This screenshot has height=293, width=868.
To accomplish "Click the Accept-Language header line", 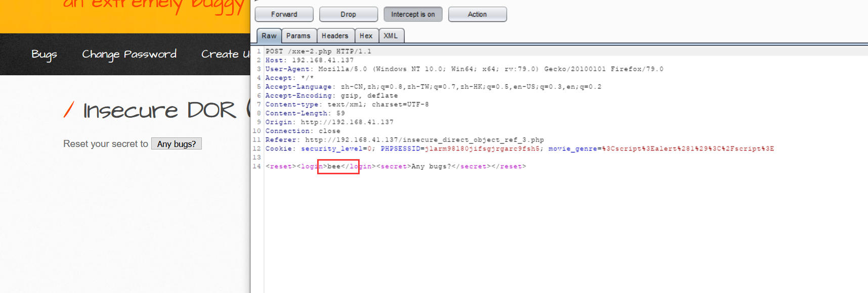I will tap(433, 87).
